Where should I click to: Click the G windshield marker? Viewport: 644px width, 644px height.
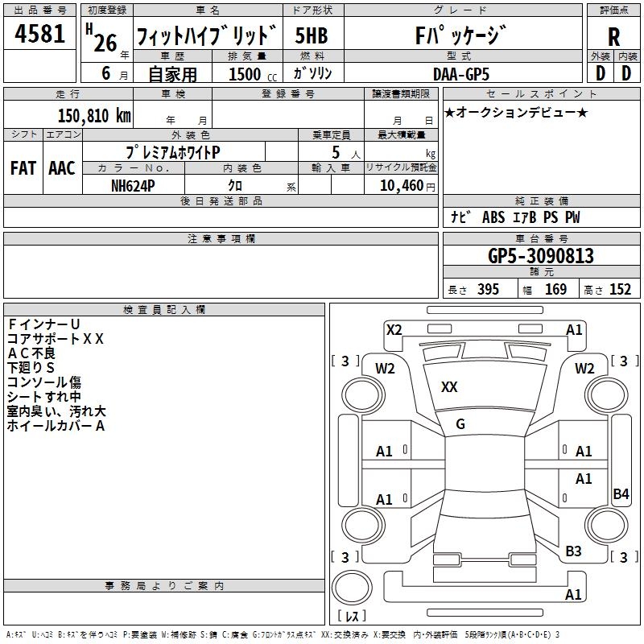[x=460, y=424]
